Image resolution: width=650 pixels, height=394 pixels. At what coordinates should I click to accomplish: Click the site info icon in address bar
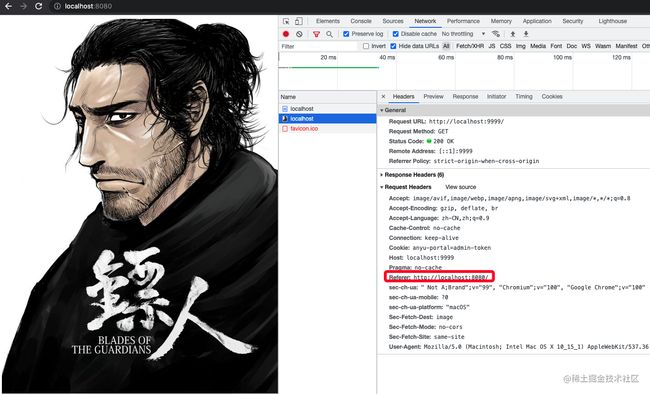[58, 6]
